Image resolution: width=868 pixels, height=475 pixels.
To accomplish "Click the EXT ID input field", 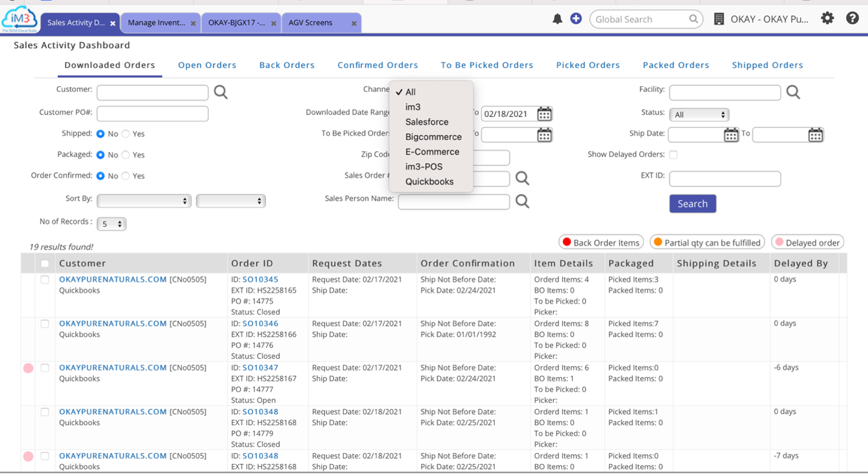I will (725, 179).
